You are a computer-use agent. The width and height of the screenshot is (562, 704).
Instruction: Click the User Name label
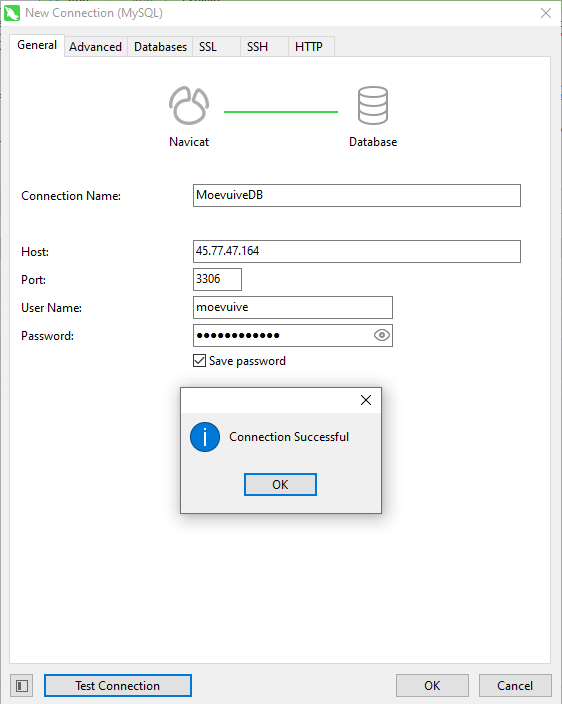[52, 308]
